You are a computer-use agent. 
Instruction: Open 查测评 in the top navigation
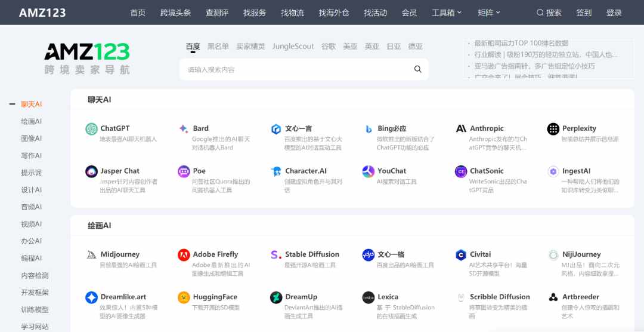pos(217,13)
